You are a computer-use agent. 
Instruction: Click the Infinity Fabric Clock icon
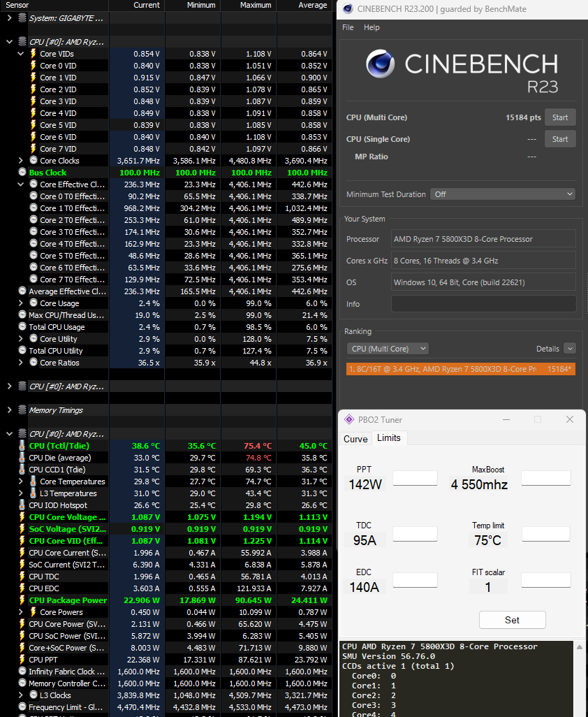22,672
